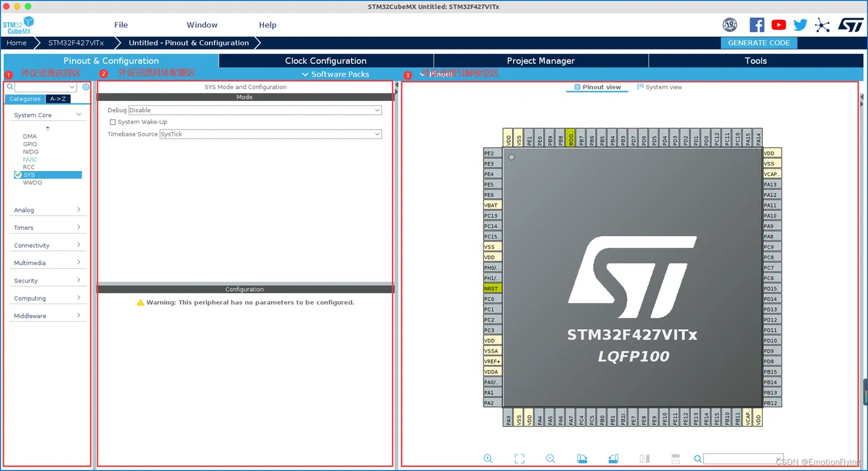
Task: Open the Window menu
Action: [x=202, y=25]
